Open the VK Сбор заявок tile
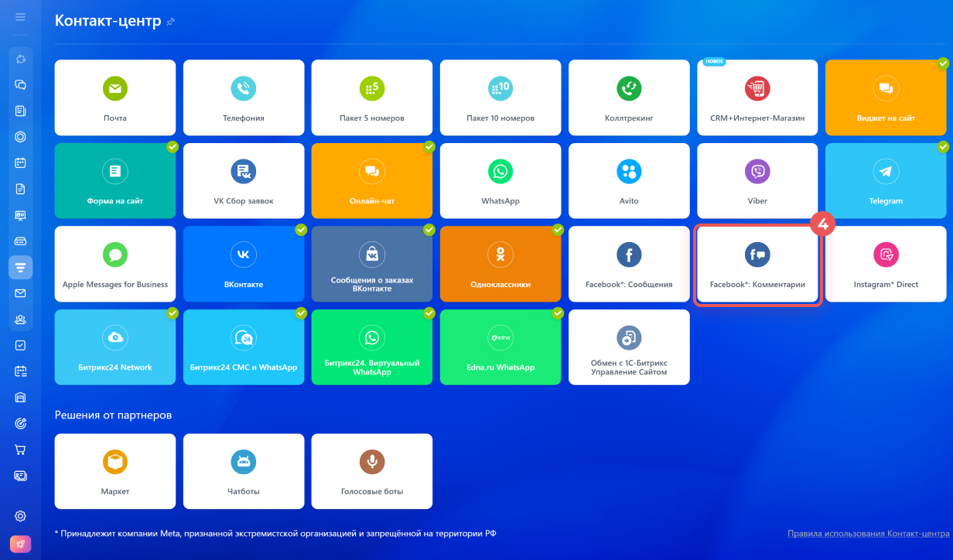This screenshot has height=560, width=953. 244,180
